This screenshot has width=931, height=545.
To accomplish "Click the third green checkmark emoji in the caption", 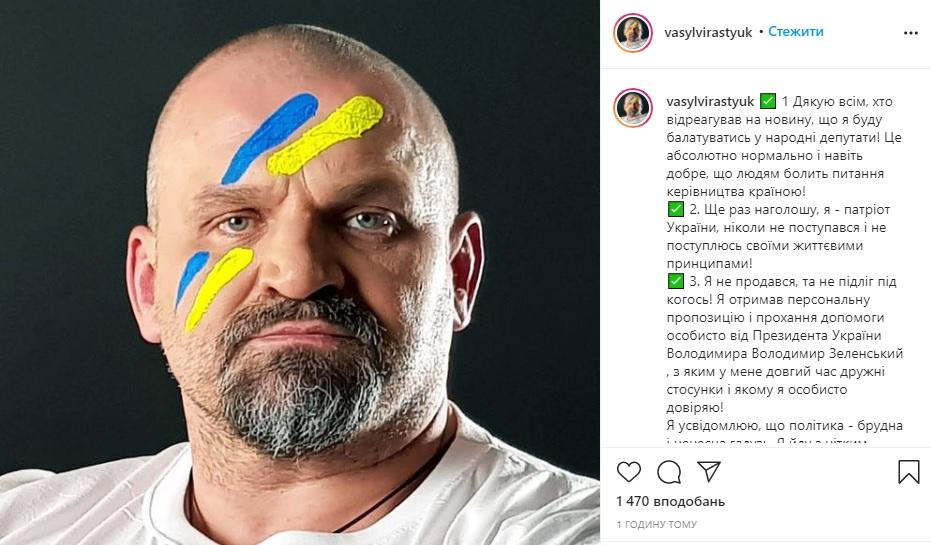I will coord(673,282).
